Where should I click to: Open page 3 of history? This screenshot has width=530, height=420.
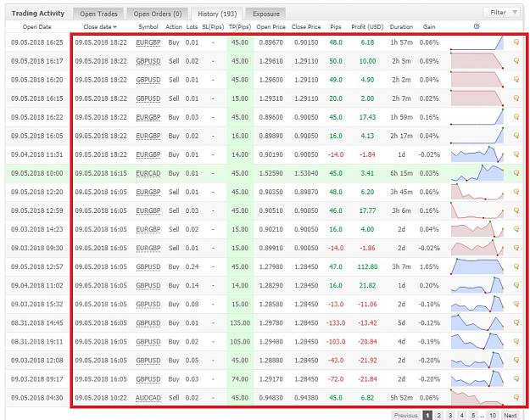coord(450,415)
